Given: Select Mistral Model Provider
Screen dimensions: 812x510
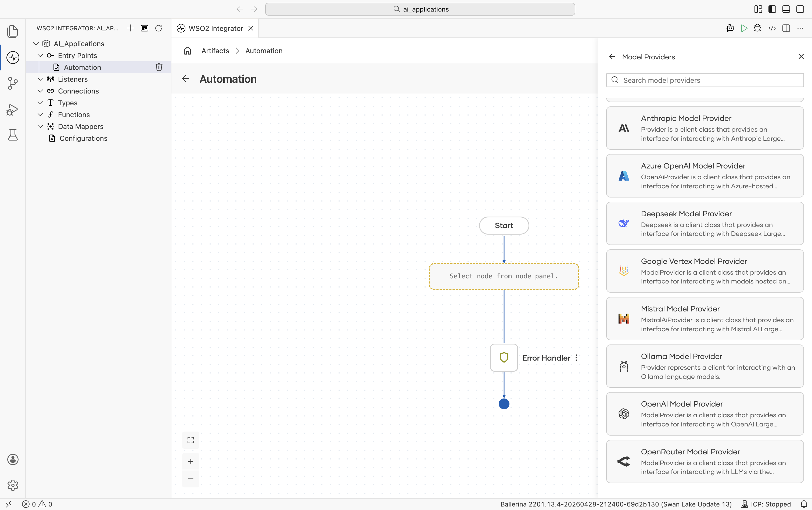Looking at the screenshot, I should (x=705, y=318).
